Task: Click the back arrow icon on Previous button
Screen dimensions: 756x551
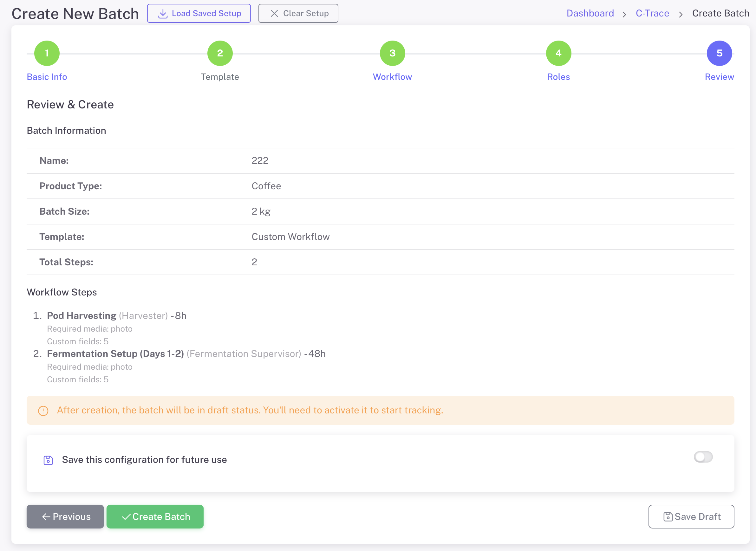Action: coord(46,517)
